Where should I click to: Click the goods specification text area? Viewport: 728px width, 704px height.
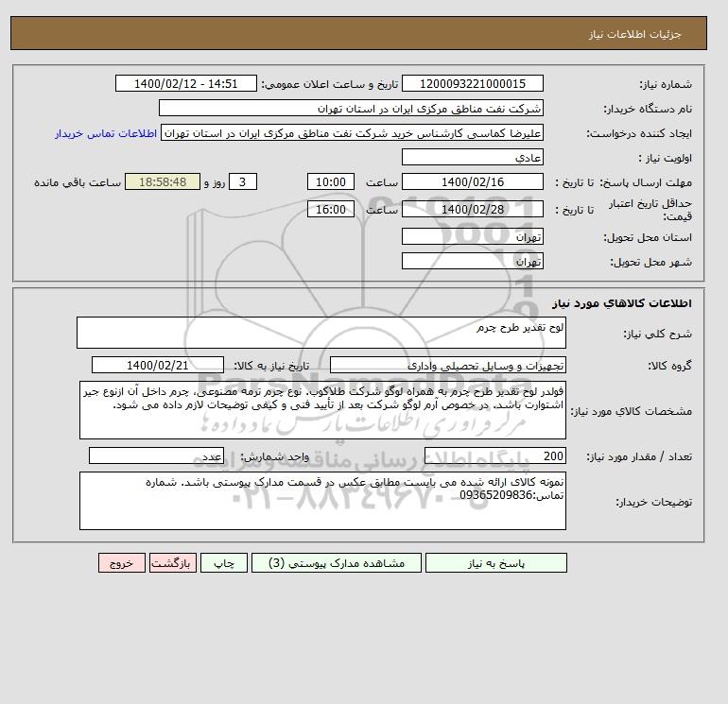tap(322, 410)
